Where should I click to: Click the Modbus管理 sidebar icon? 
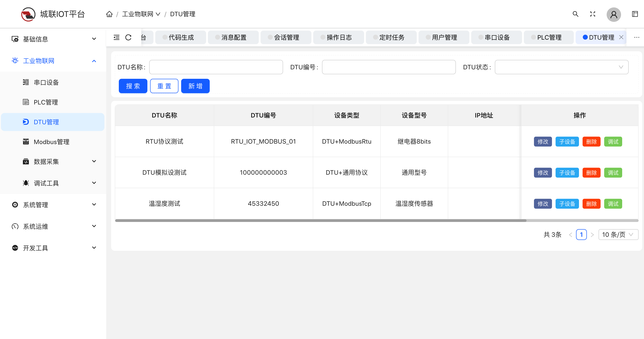click(x=26, y=142)
